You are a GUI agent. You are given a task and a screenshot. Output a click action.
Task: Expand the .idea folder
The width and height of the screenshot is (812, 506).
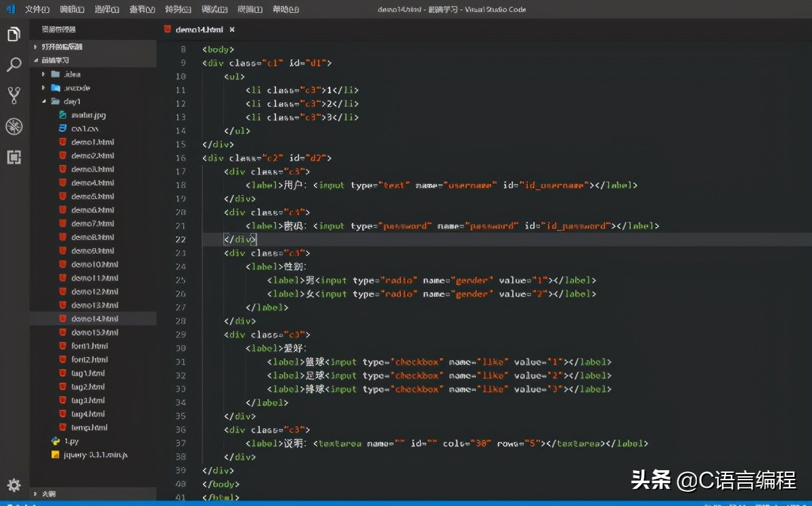point(44,74)
